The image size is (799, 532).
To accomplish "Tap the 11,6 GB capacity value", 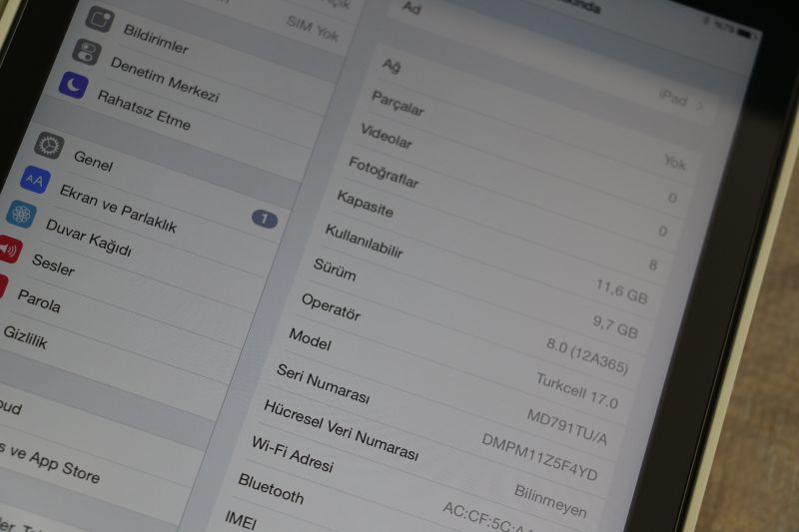I will pyautogui.click(x=621, y=291).
